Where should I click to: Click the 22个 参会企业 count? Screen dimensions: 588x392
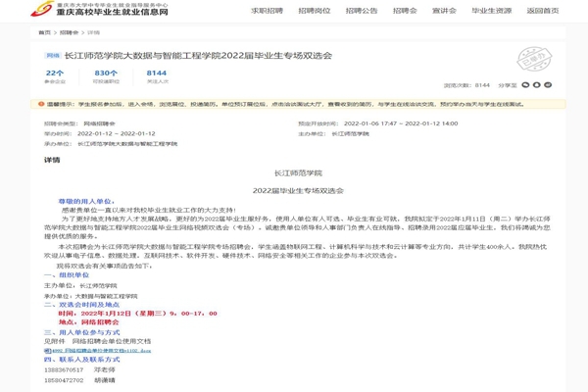pyautogui.click(x=55, y=76)
